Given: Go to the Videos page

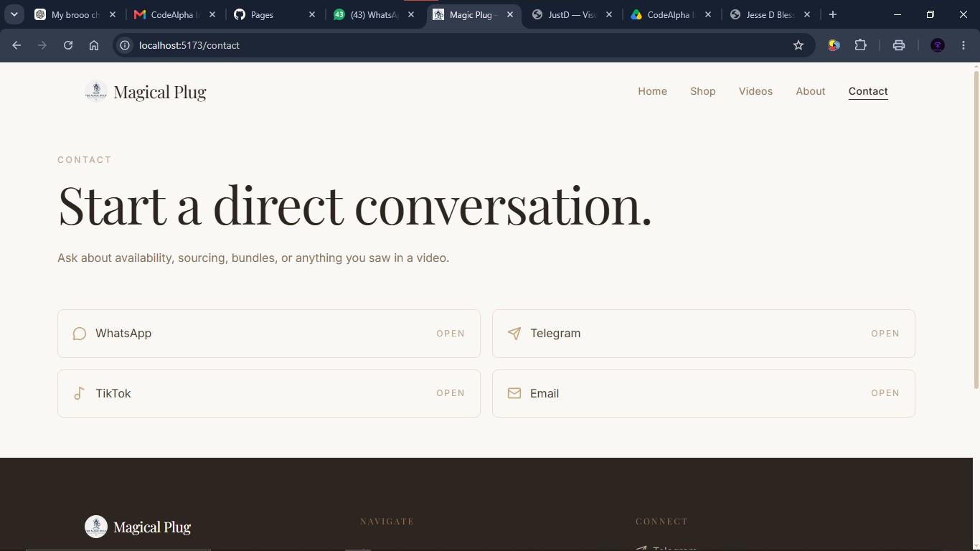Looking at the screenshot, I should click(755, 91).
